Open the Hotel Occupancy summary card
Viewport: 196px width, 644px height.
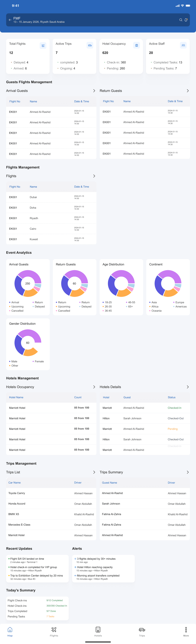click(121, 56)
